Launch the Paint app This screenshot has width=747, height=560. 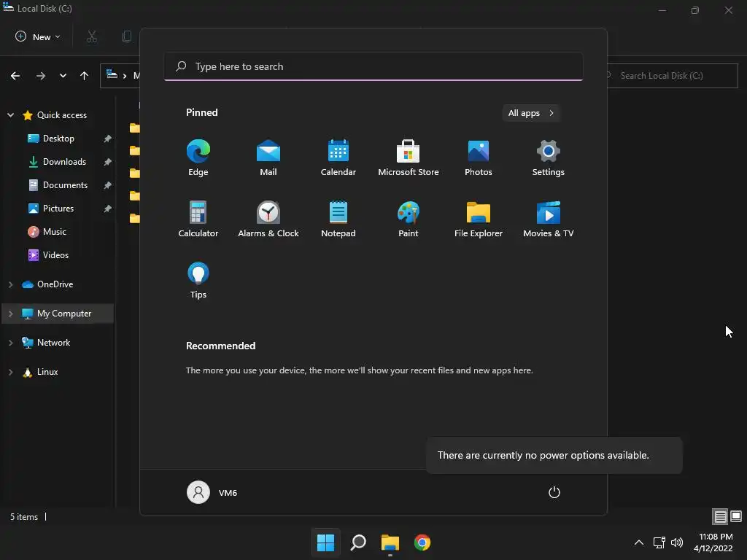coord(409,219)
